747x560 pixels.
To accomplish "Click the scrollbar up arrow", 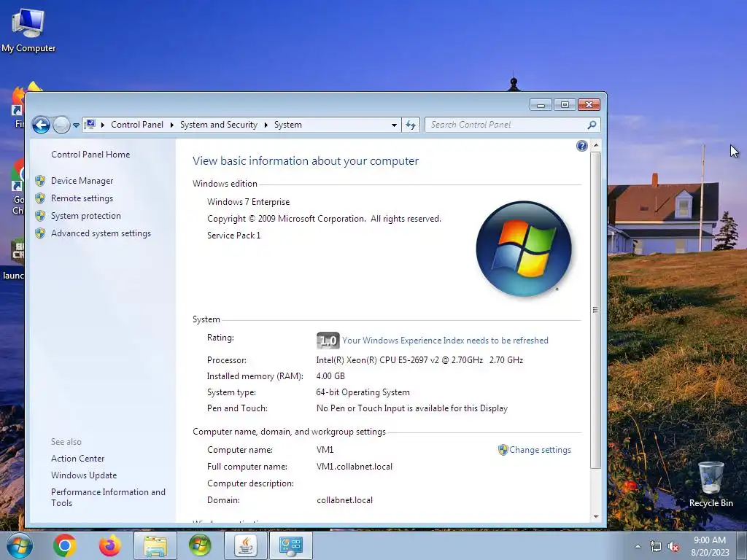I will coord(595,145).
